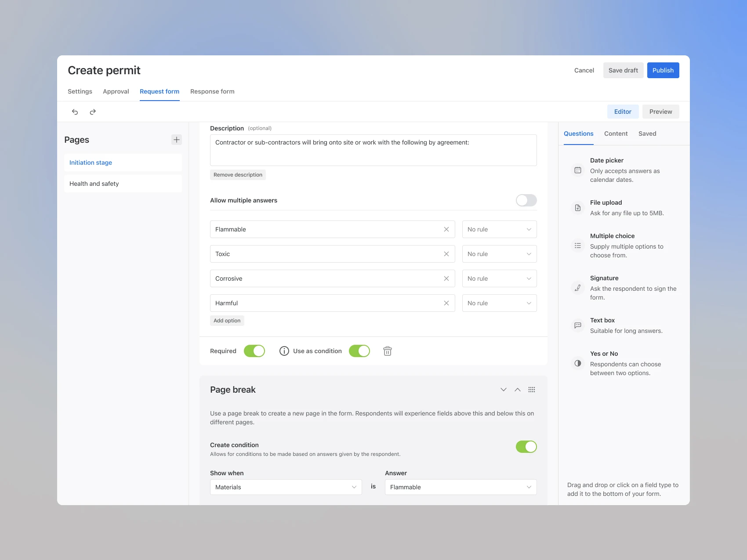Open the No rule dropdown for Flammable
The image size is (747, 560).
click(x=499, y=229)
